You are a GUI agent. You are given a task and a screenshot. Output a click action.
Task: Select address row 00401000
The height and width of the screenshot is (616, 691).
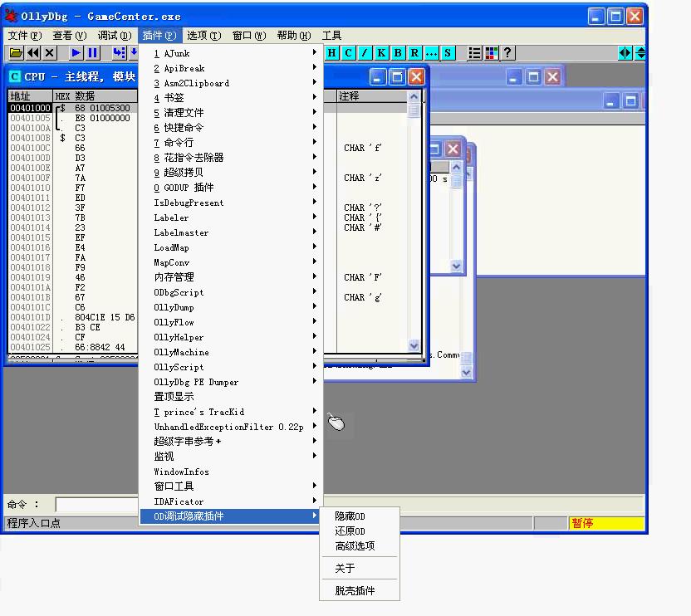[x=31, y=108]
